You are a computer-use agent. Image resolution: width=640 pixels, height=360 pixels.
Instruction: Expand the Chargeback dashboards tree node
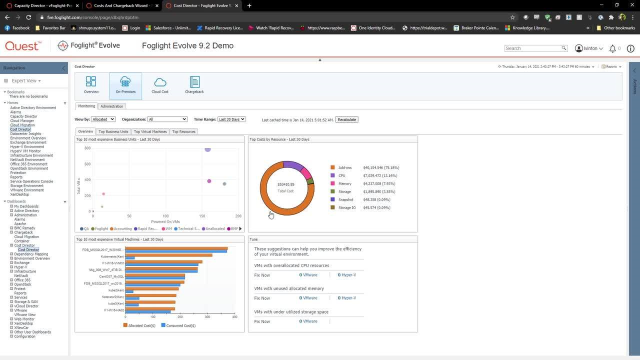tap(11, 232)
